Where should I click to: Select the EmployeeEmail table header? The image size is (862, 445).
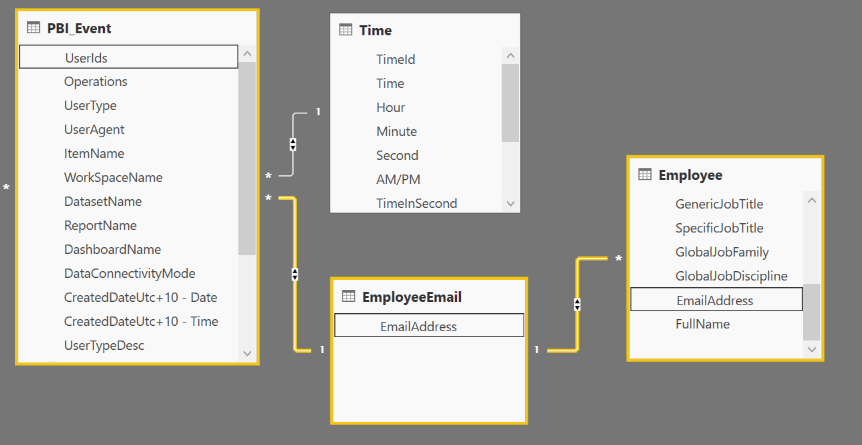click(x=429, y=297)
